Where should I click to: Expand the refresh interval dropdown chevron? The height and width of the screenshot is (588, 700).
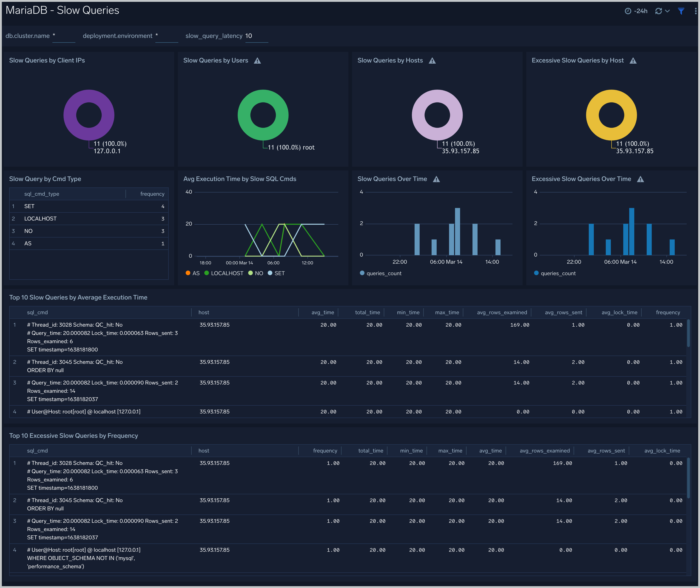667,11
